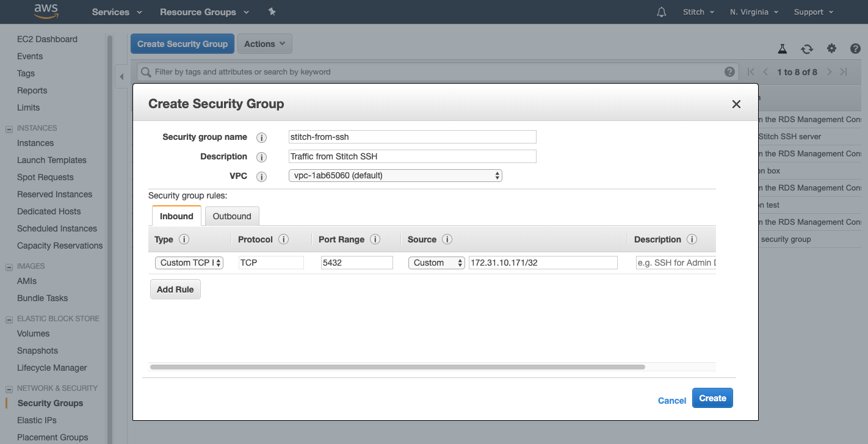The image size is (868, 444).
Task: Click the Add Rule button
Action: (175, 289)
